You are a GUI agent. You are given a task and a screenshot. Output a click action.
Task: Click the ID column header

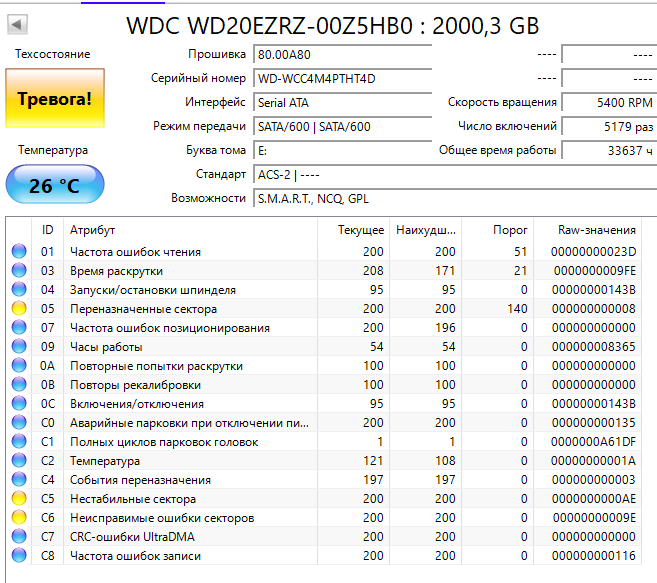pos(47,230)
